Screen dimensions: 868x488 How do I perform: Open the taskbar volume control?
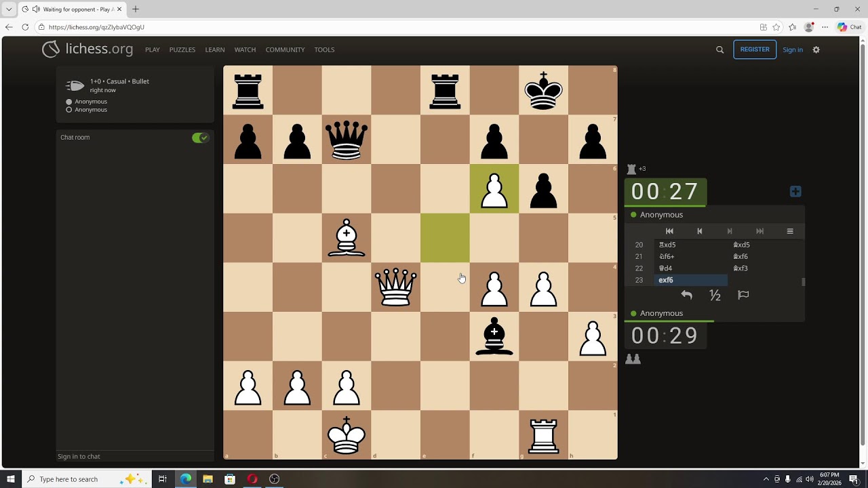tap(810, 479)
